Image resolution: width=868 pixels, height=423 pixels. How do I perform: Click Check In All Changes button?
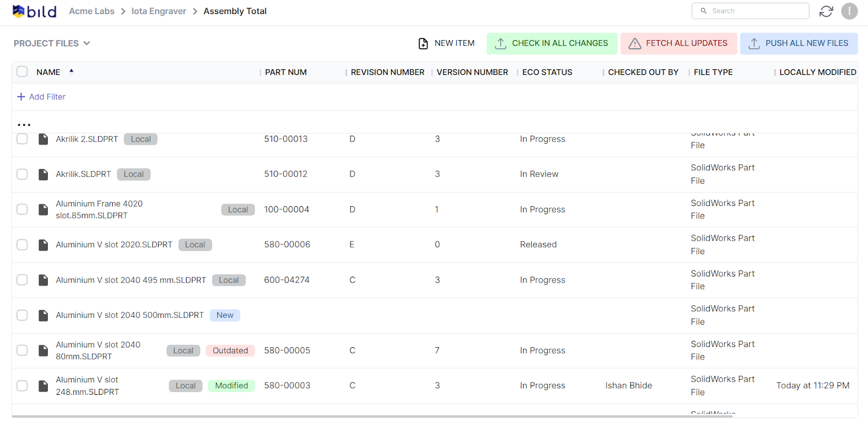552,43
